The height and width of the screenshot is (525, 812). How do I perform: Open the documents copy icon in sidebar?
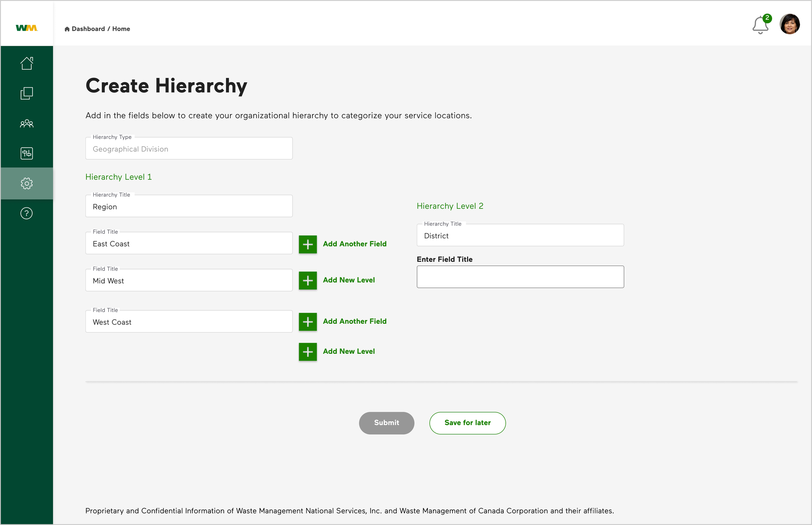pos(27,94)
